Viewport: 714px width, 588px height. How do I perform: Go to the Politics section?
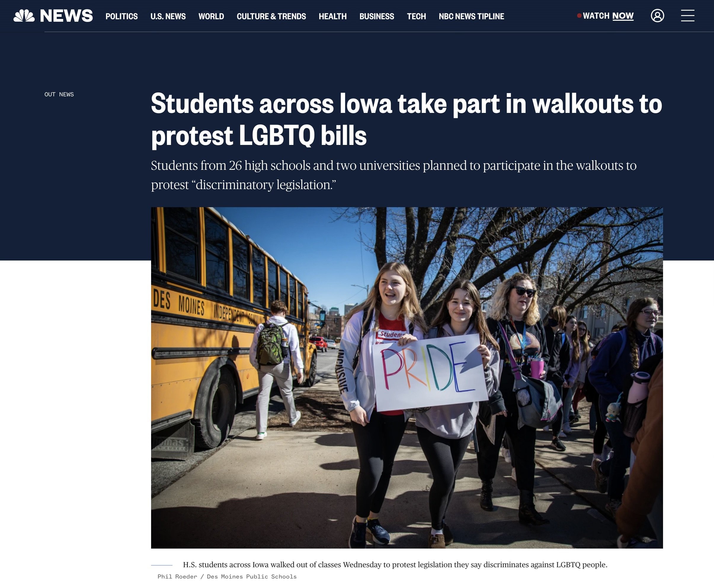point(121,16)
